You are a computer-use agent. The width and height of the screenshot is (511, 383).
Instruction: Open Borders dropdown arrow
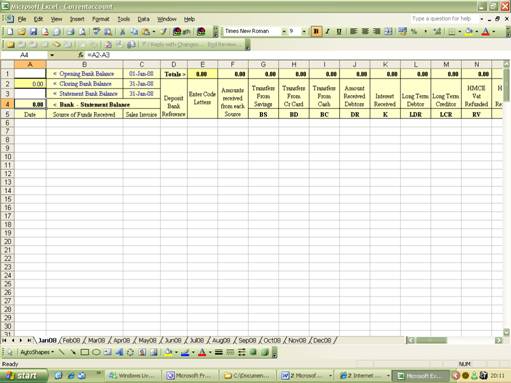pos(459,32)
